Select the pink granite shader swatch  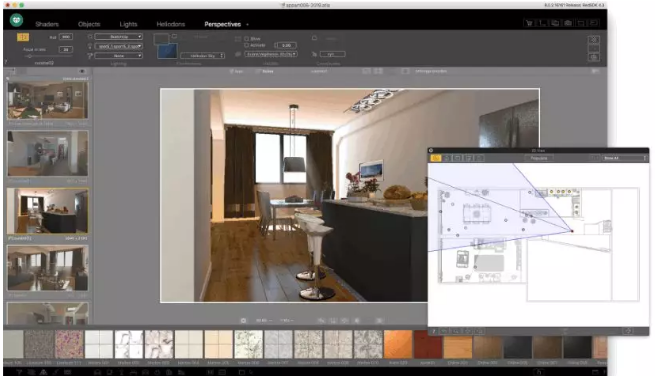pos(69,344)
